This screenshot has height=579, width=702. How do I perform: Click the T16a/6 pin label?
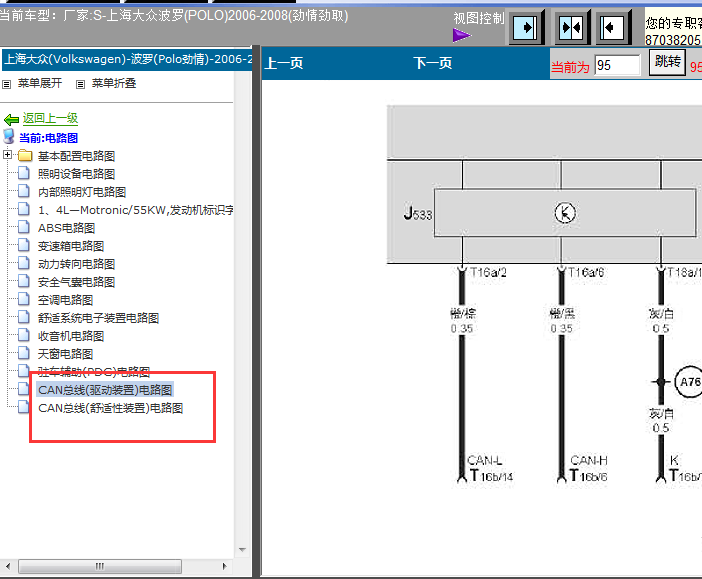[586, 272]
